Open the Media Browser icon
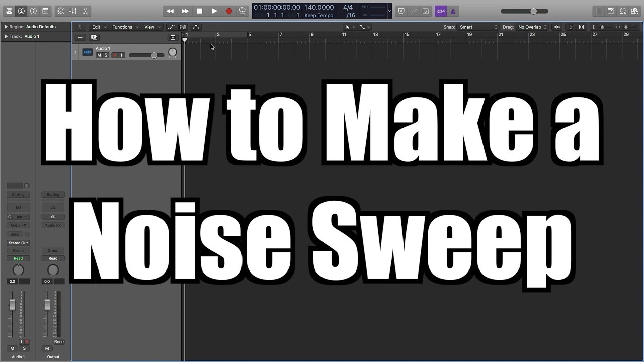The height and width of the screenshot is (362, 644). pyautogui.click(x=634, y=11)
